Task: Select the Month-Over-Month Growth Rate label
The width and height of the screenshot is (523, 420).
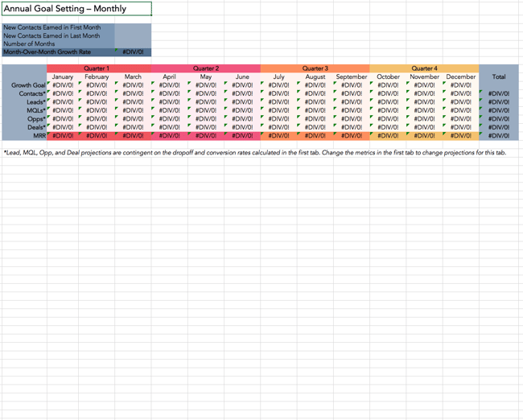Action: click(x=47, y=52)
